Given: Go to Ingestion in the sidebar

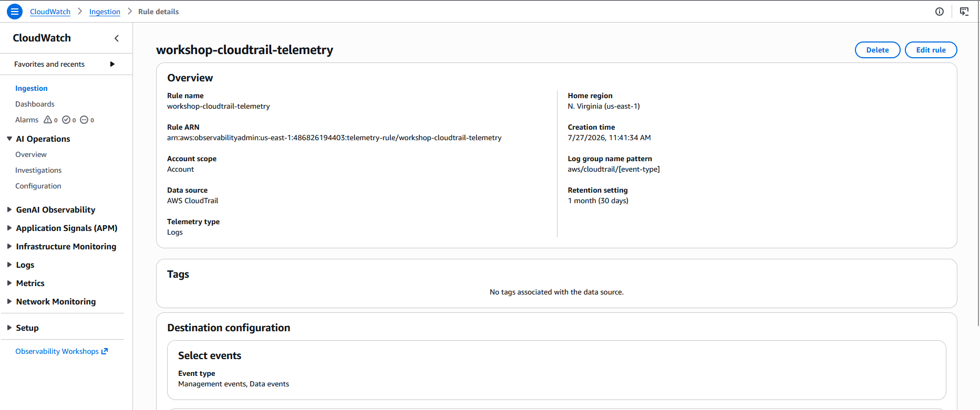Looking at the screenshot, I should pos(32,88).
